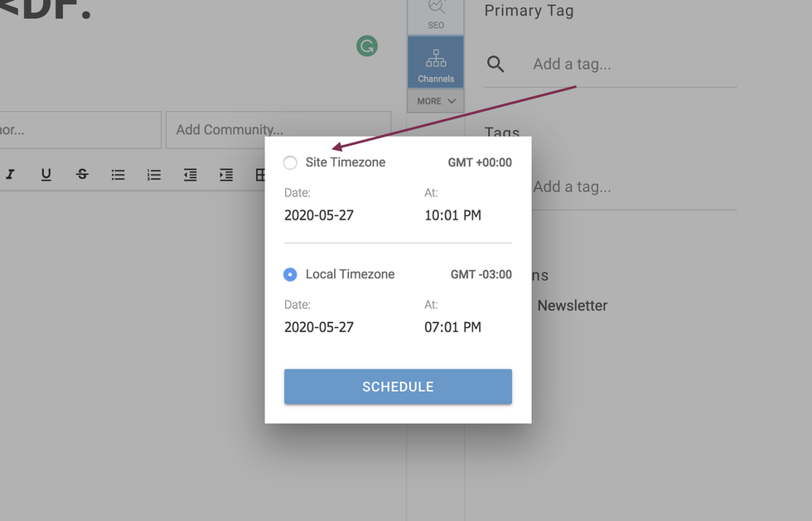The width and height of the screenshot is (812, 521).
Task: Apply underline formatting
Action: click(x=46, y=174)
